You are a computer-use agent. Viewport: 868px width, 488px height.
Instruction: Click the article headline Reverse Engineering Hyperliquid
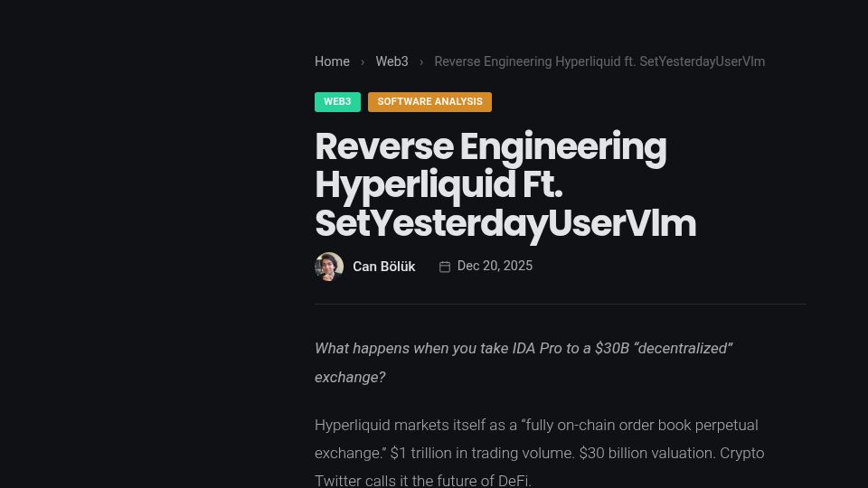coord(505,184)
